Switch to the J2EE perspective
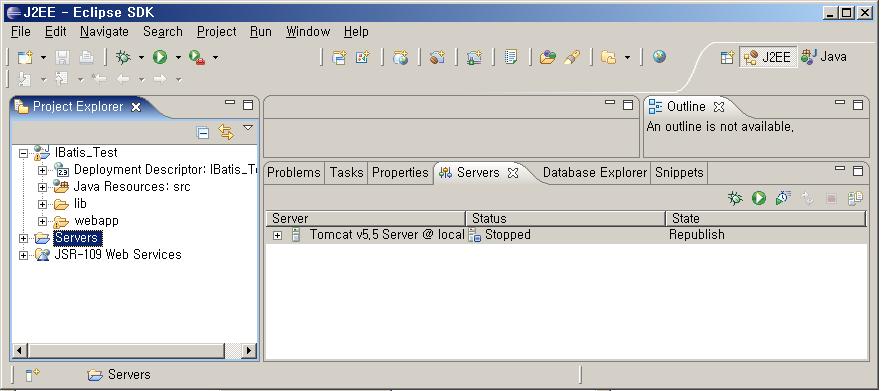882x391 pixels. coord(768,57)
